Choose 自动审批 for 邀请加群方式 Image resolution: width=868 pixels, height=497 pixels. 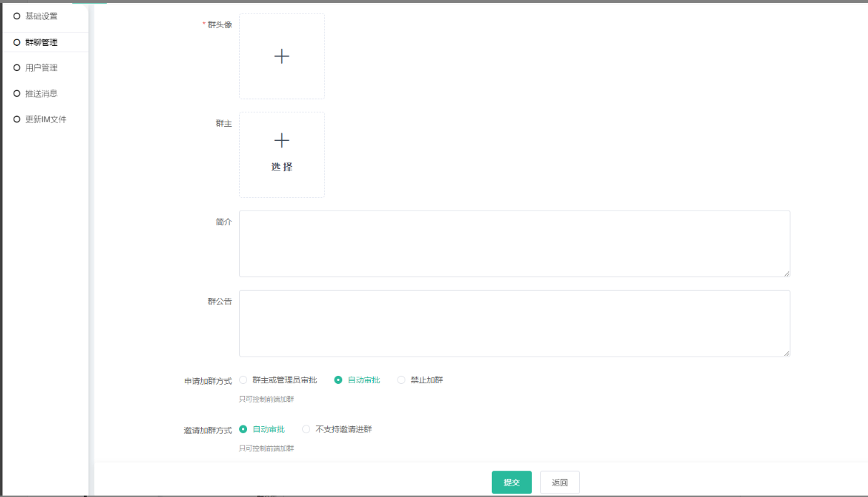coord(243,430)
